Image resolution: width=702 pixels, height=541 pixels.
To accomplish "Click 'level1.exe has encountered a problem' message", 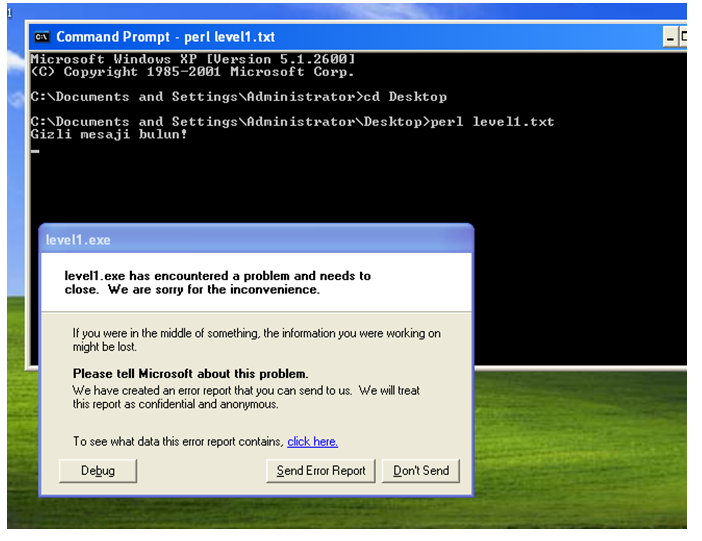I will [218, 283].
